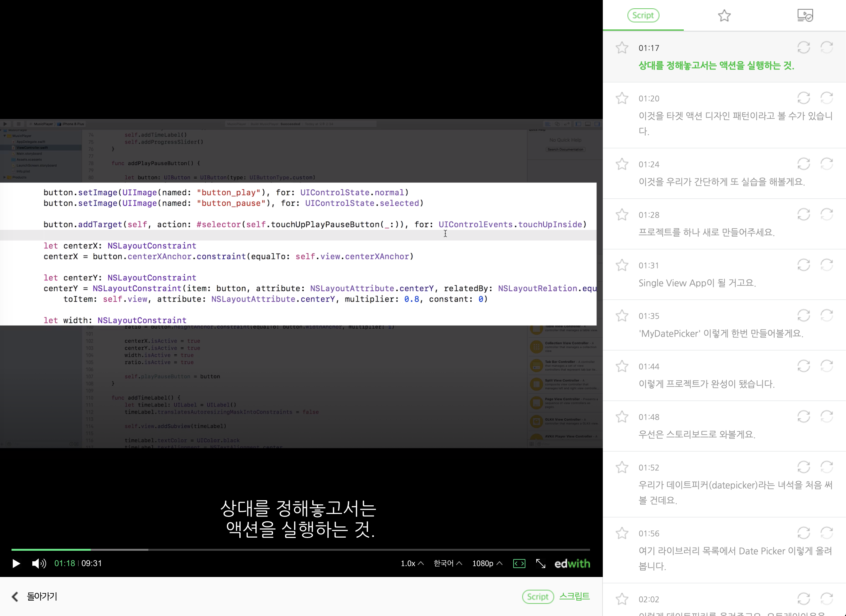Seek on the video progress bar
This screenshot has height=616, width=846.
pyautogui.click(x=299, y=549)
